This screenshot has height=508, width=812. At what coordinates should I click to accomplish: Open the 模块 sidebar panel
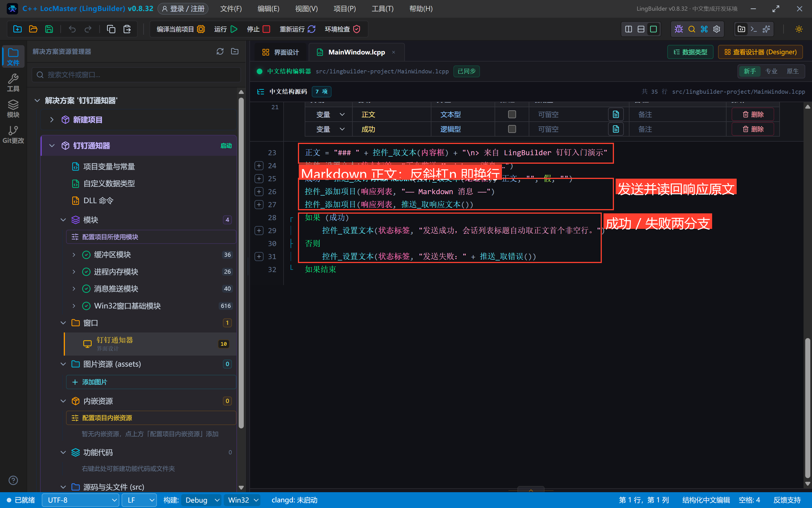pos(13,109)
